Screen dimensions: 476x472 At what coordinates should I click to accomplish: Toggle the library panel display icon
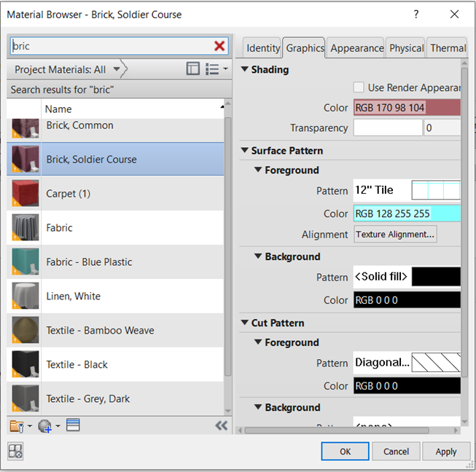click(192, 69)
